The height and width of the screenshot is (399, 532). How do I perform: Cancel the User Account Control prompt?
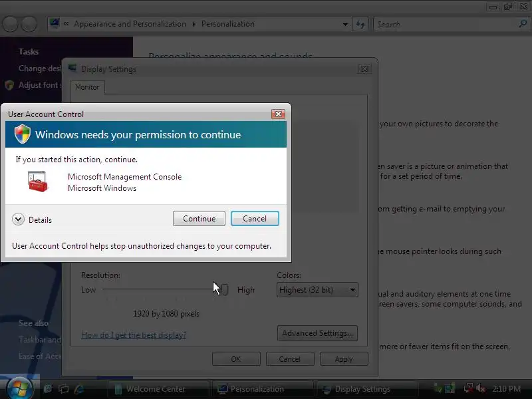pos(255,219)
